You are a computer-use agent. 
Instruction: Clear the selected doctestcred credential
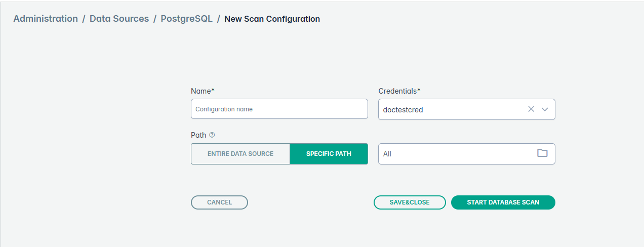531,109
